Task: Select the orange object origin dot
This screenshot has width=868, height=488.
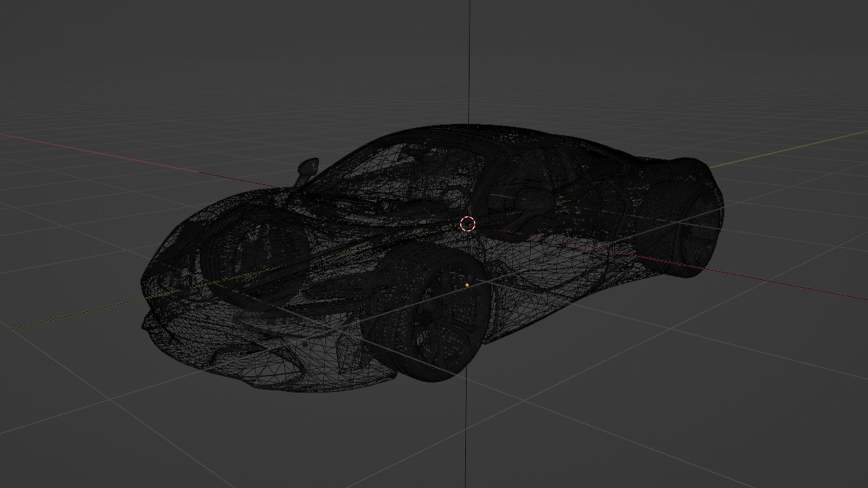Action: [x=467, y=285]
